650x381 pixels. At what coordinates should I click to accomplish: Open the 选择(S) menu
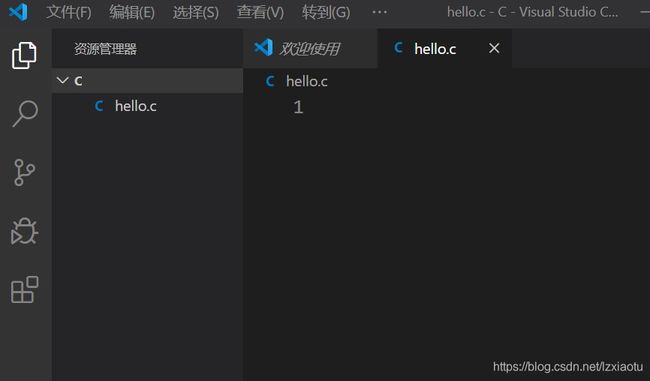(x=196, y=12)
